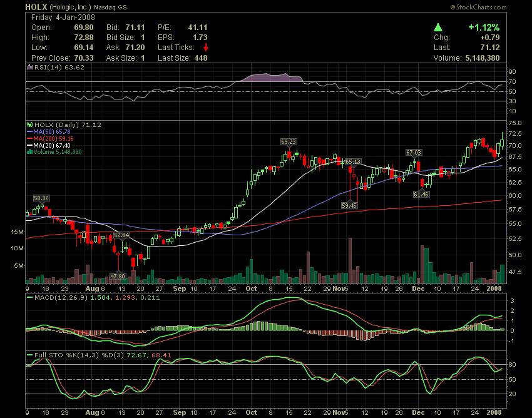Viewport: 532px width, 418px height.
Task: Click the stochastic %D value 68.41
Action: 161,355
